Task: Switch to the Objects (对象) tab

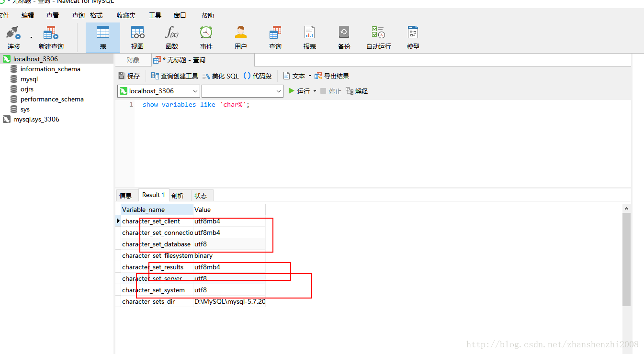Action: pos(133,60)
